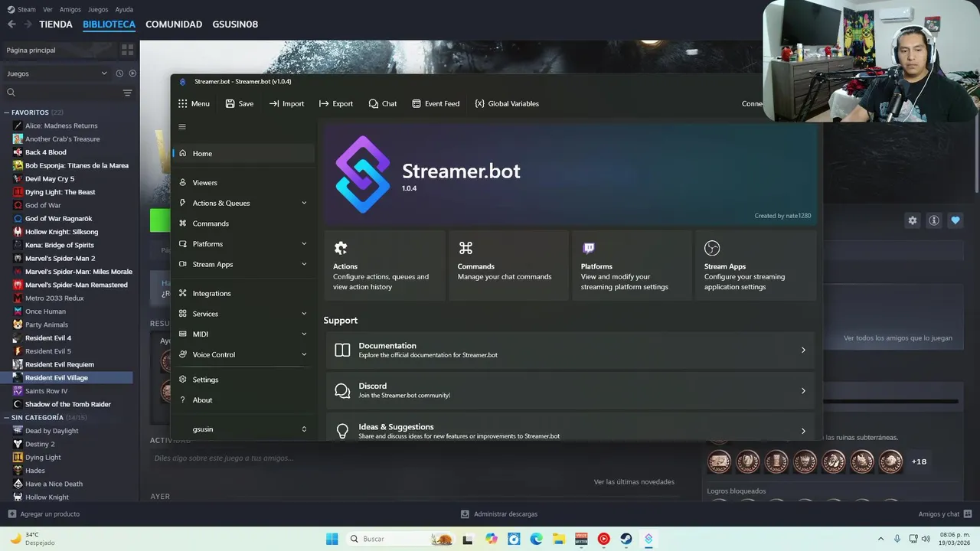
Task: Open Amigos y chat
Action: 946,514
